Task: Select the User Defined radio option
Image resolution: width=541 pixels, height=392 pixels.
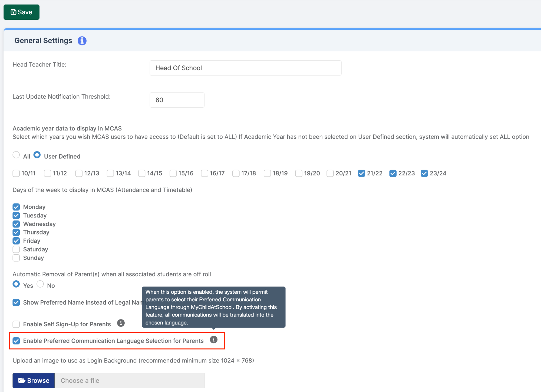Action: click(x=37, y=155)
